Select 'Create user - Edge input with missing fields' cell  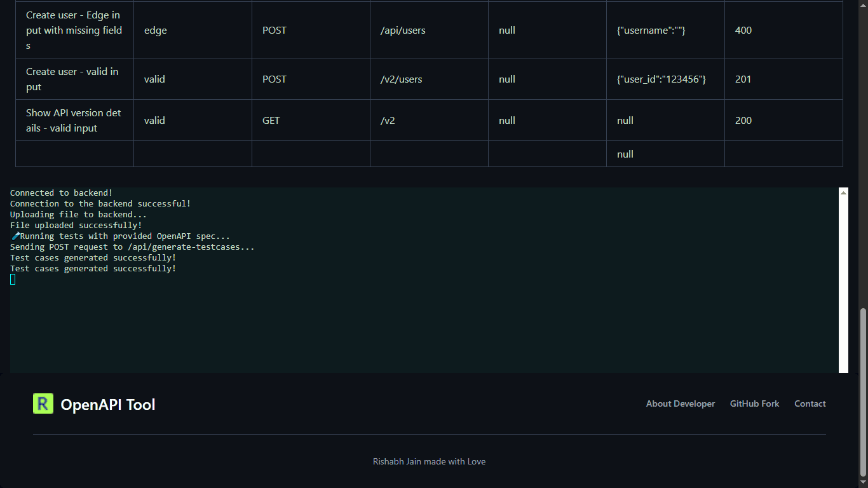click(x=75, y=30)
